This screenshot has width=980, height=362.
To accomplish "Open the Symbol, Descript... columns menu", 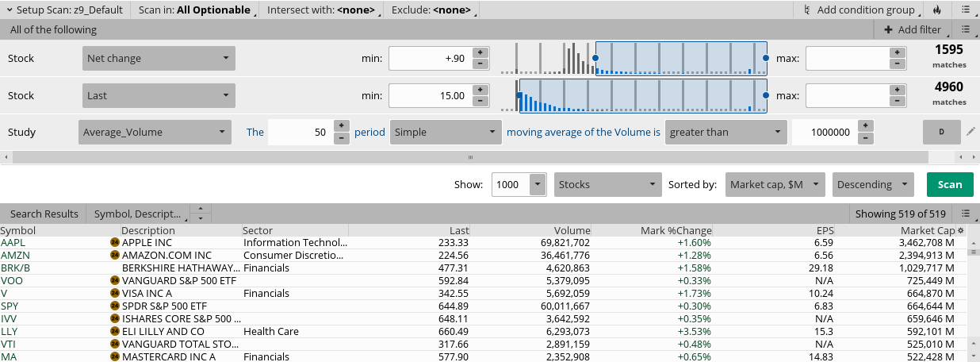I will point(139,214).
